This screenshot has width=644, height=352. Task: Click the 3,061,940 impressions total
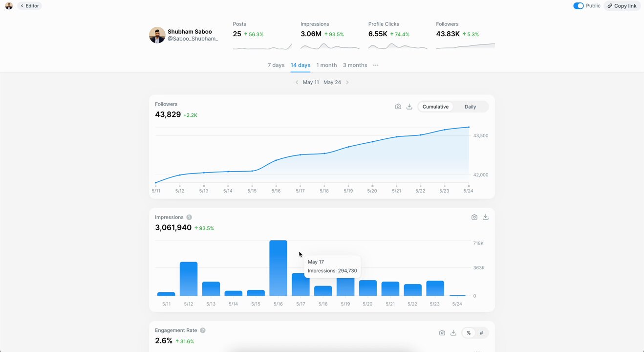click(173, 227)
